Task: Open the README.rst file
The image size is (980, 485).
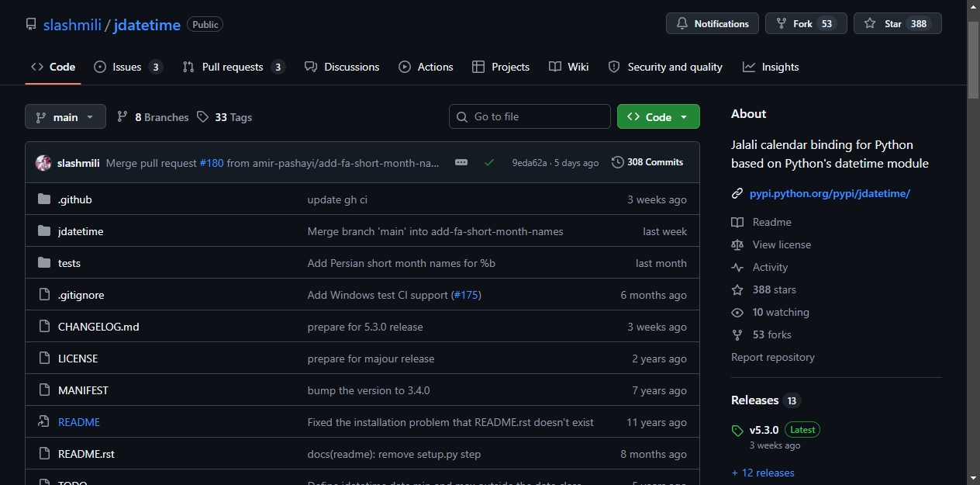Action: tap(86, 454)
